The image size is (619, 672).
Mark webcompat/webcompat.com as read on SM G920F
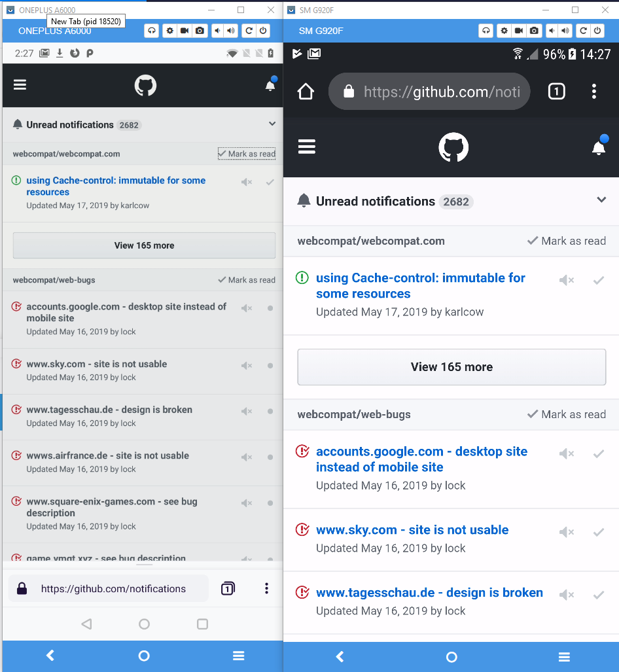(566, 241)
